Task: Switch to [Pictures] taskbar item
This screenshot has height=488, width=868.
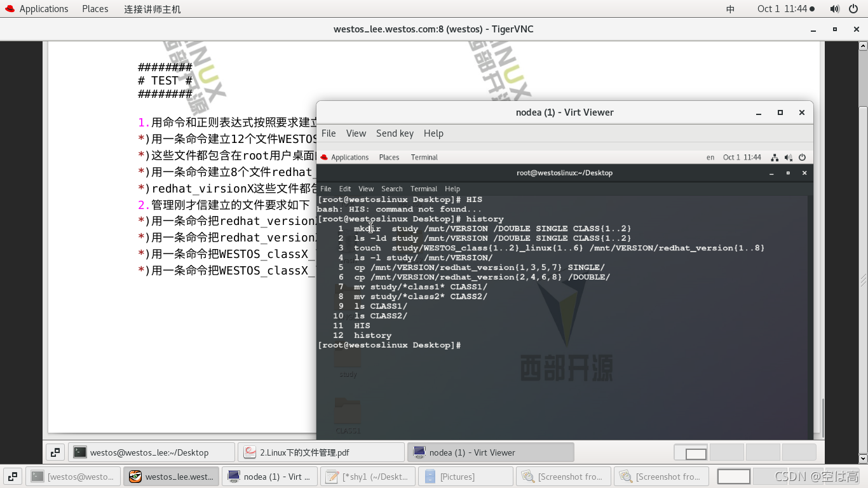Action: [x=466, y=477]
